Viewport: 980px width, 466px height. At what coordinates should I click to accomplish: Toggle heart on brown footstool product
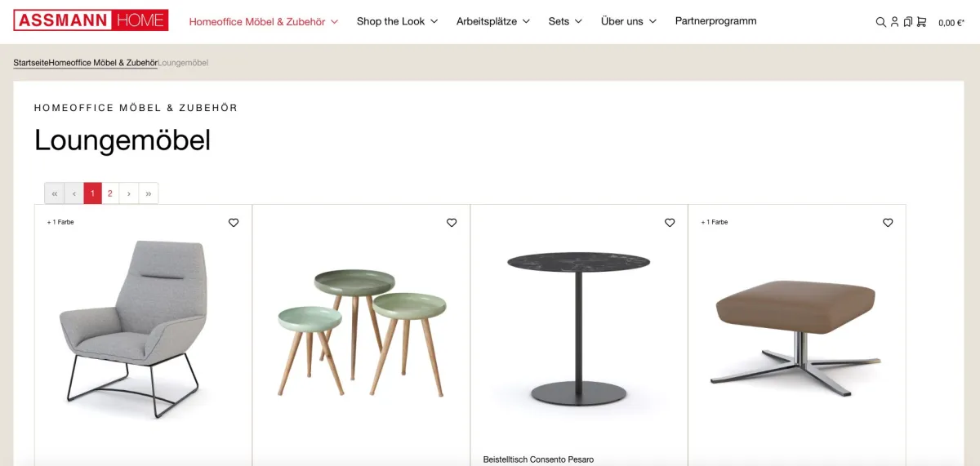(x=888, y=223)
